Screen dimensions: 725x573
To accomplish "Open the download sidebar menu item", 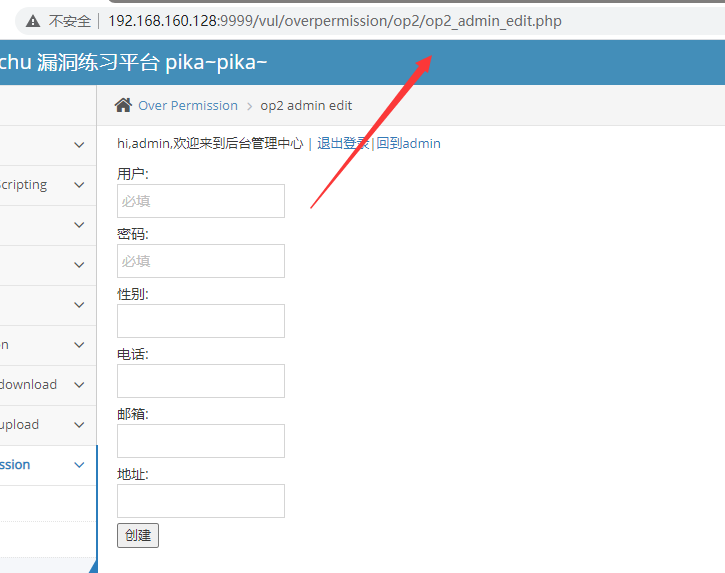I will [48, 385].
